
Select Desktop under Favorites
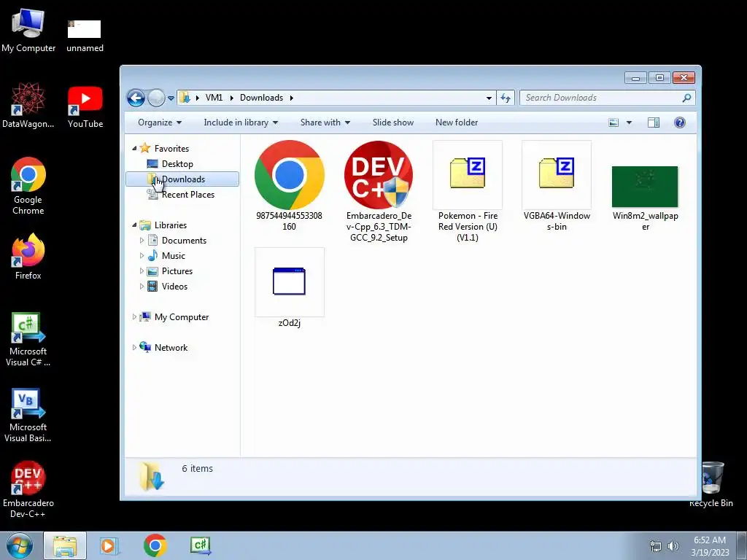click(x=177, y=164)
